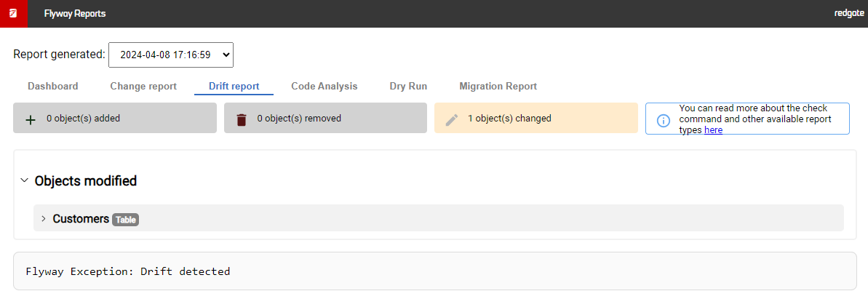Click the '0 object(s) added' card
Image resolution: width=868 pixels, height=307 pixels.
(115, 118)
